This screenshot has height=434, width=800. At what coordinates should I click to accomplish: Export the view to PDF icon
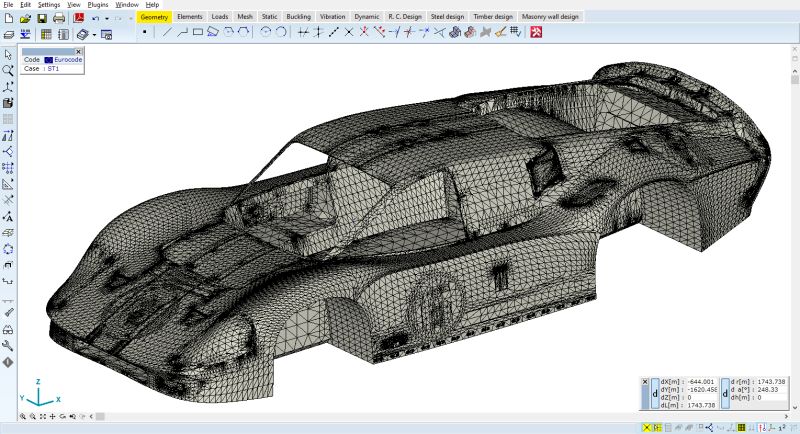79,18
